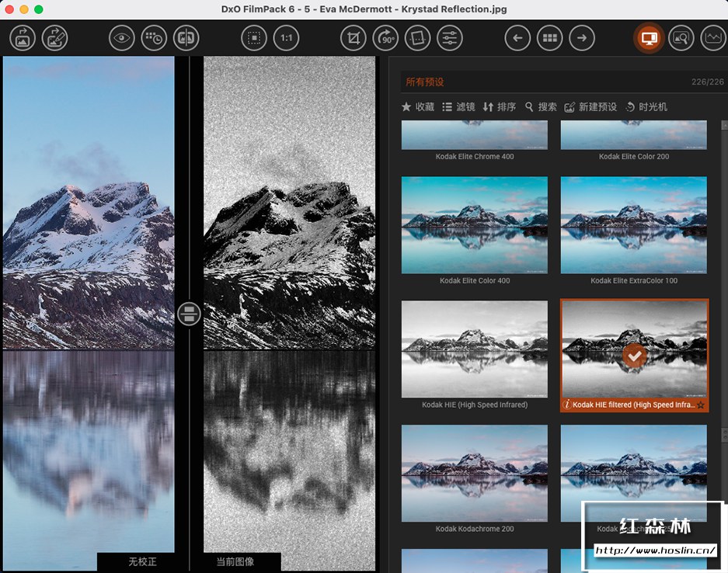Apply Kodak Kodachrome 200 preset
The width and height of the screenshot is (728, 573).
475,474
